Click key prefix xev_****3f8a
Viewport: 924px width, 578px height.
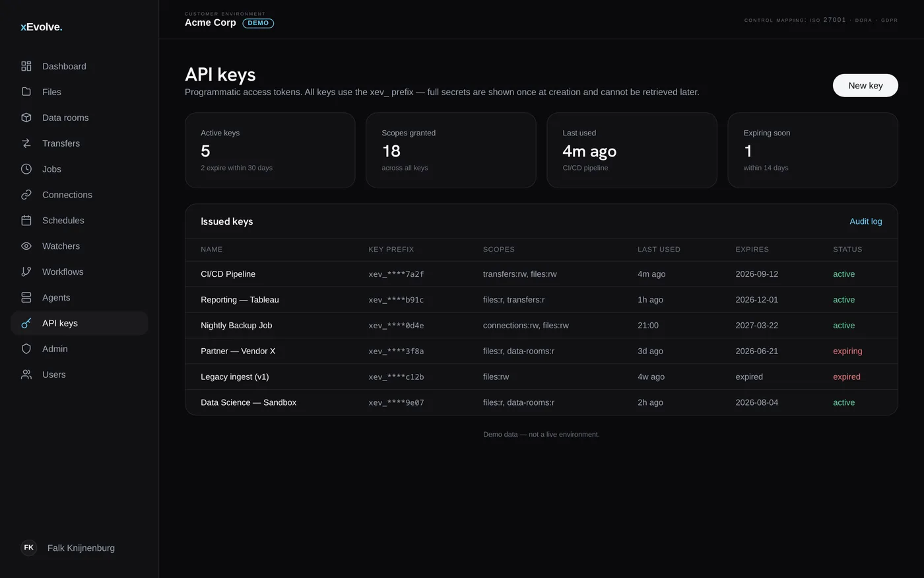click(x=396, y=351)
